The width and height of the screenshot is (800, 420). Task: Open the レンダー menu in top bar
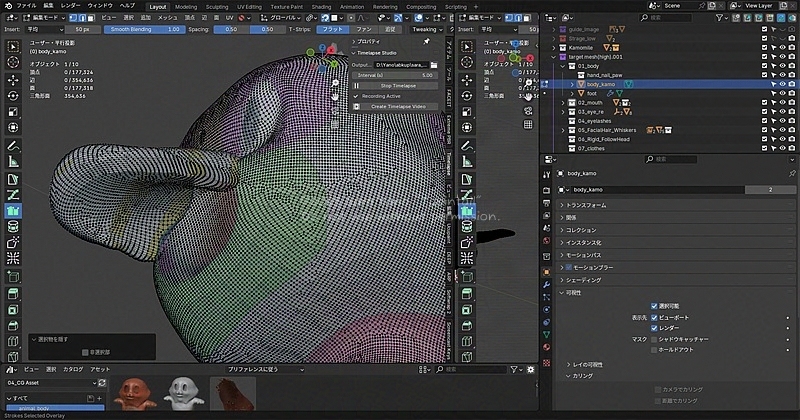pyautogui.click(x=71, y=6)
